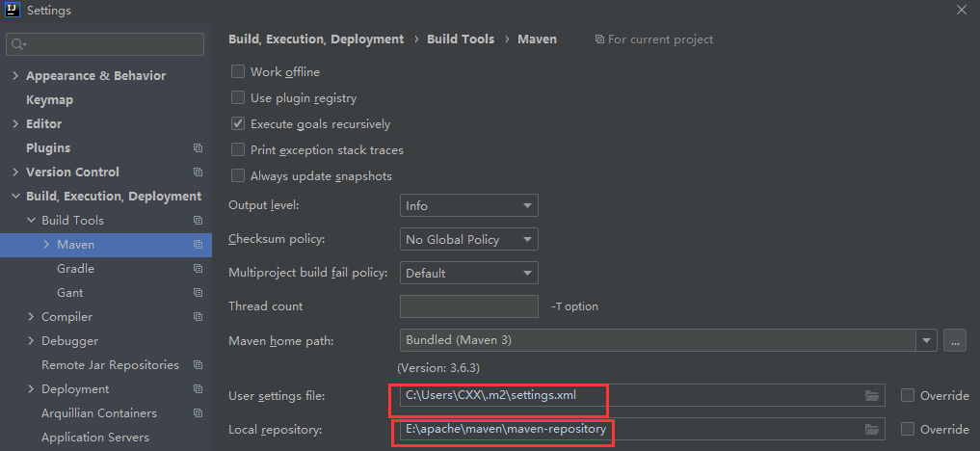The image size is (980, 451).
Task: Enable Print exception stack traces
Action: [x=237, y=150]
